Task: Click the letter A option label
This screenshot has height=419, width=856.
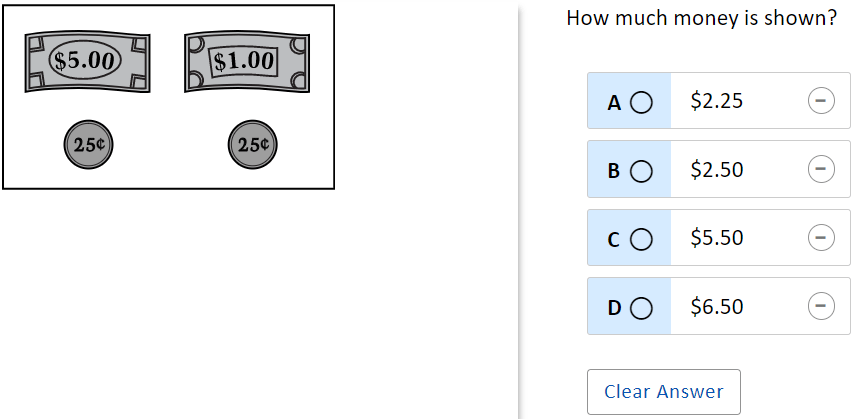Action: [x=614, y=102]
